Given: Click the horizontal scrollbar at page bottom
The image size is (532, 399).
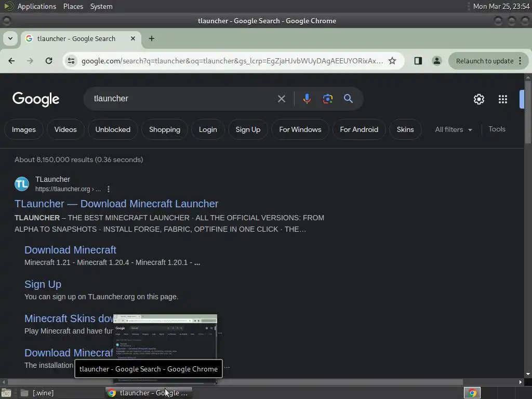Looking at the screenshot, I should pos(235,382).
